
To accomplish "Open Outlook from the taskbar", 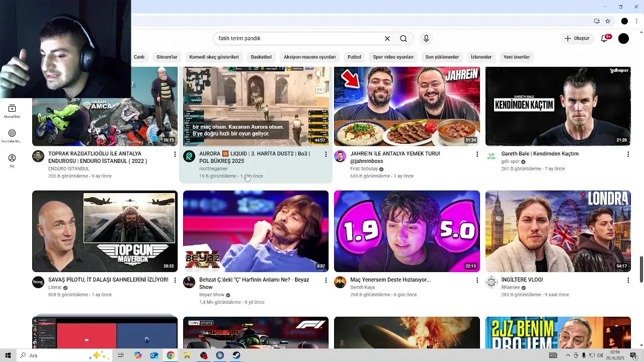I will click(154, 355).
